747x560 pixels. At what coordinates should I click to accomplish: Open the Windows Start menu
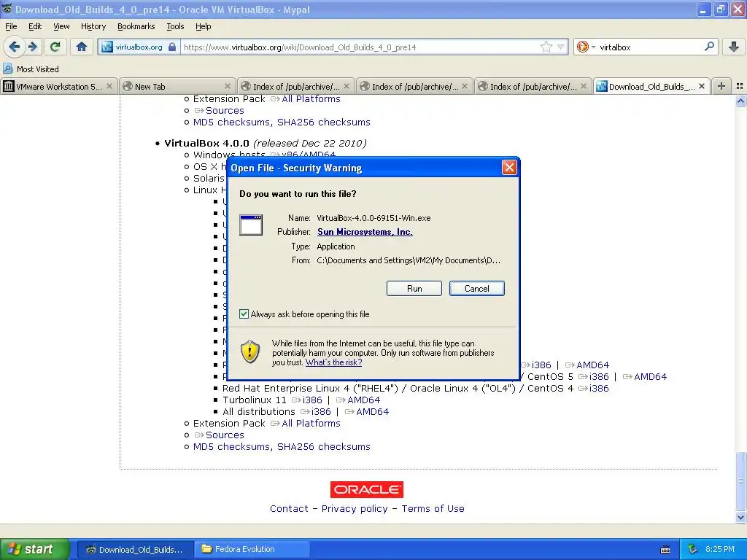(34, 549)
